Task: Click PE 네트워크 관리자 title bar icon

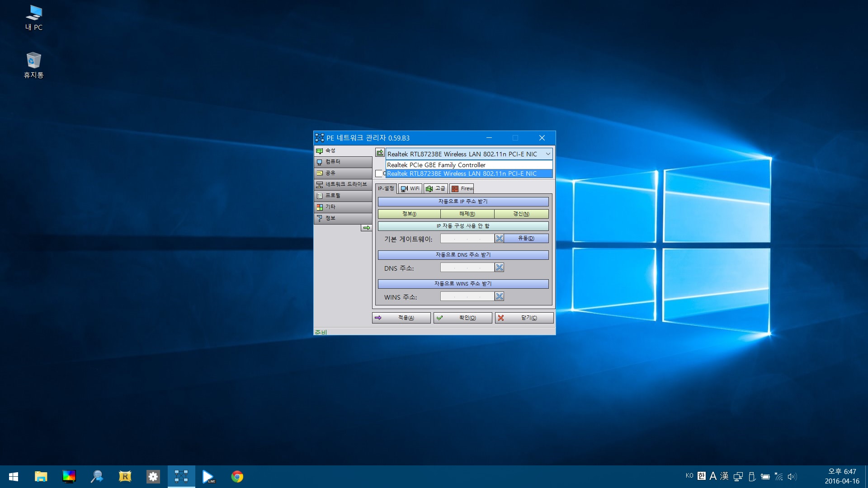Action: (x=320, y=138)
